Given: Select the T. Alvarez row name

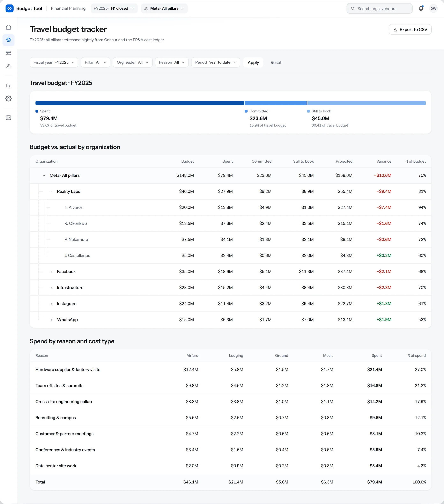Looking at the screenshot, I should click(73, 207).
